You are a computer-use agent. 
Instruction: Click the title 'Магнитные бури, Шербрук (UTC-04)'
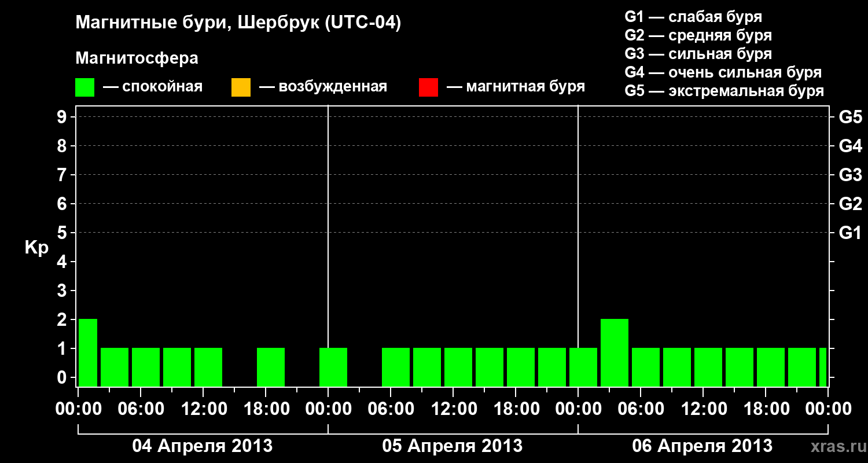(x=238, y=24)
